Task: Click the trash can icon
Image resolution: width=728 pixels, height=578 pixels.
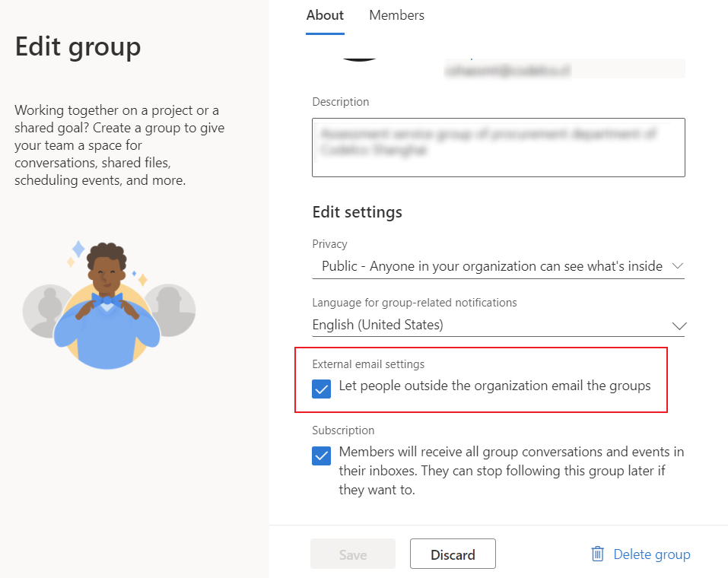Action: [597, 554]
